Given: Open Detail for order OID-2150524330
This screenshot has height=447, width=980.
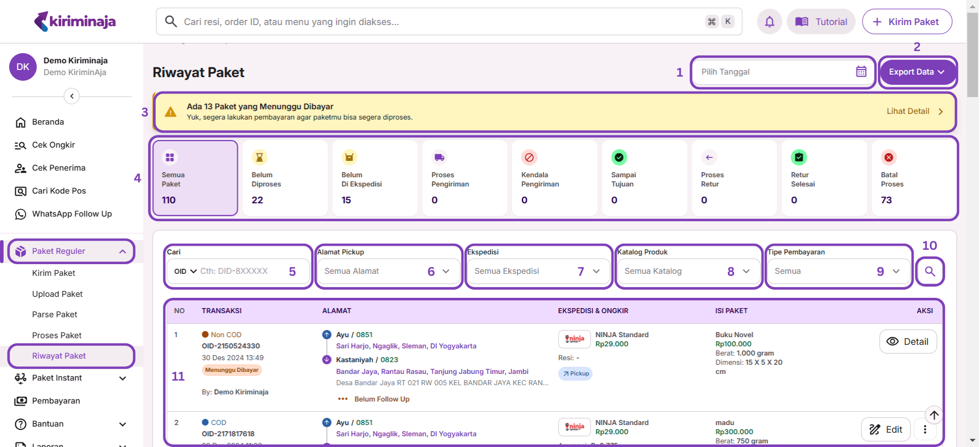Looking at the screenshot, I should (x=908, y=342).
